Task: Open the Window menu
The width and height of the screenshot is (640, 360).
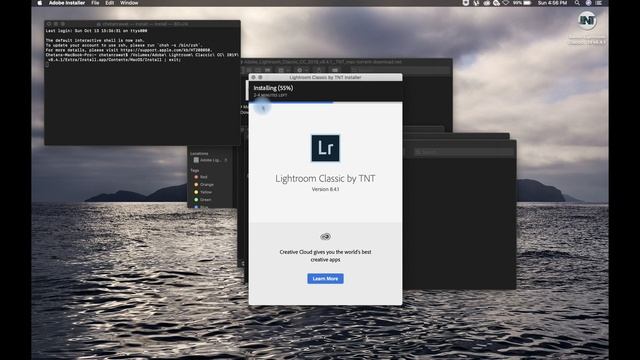Action: [x=129, y=3]
